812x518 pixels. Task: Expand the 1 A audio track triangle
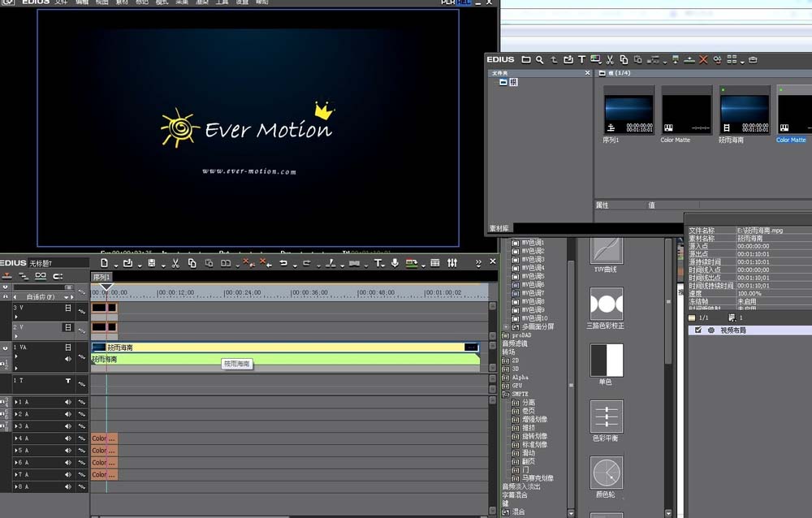coord(15,402)
